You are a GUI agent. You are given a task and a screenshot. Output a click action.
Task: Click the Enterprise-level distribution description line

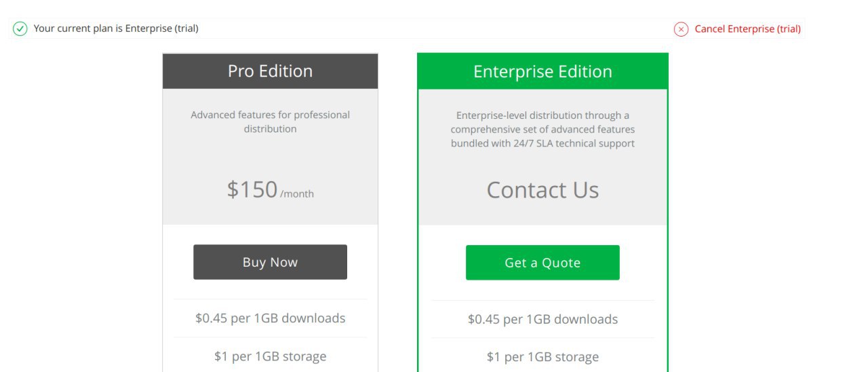(x=542, y=115)
